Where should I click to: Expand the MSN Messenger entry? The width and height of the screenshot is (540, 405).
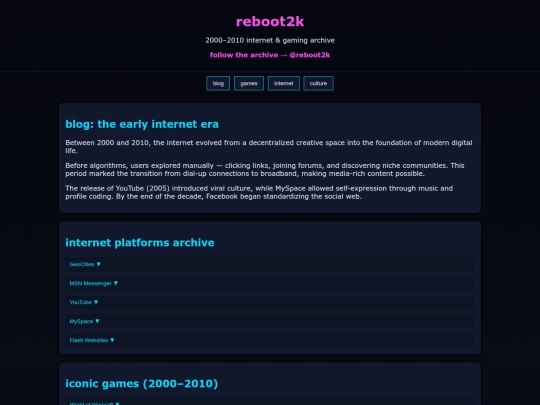pos(270,283)
